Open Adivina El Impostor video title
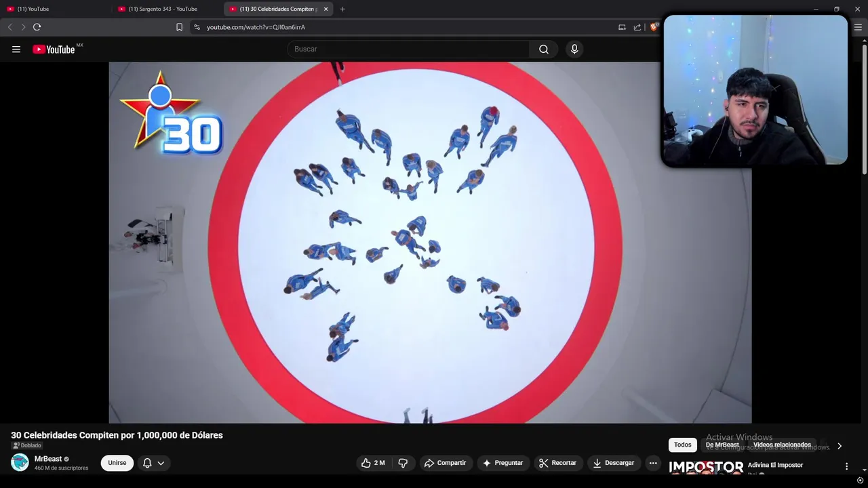This screenshot has height=488, width=868. click(775, 465)
